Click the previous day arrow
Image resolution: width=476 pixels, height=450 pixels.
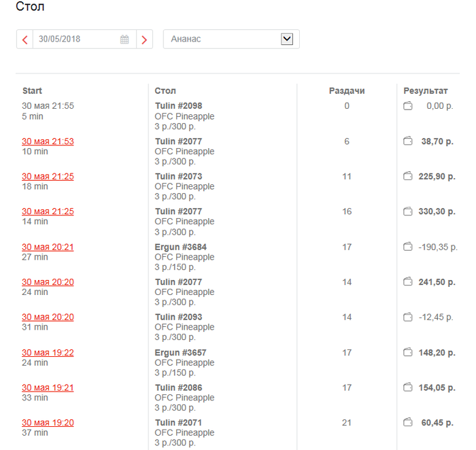[24, 39]
